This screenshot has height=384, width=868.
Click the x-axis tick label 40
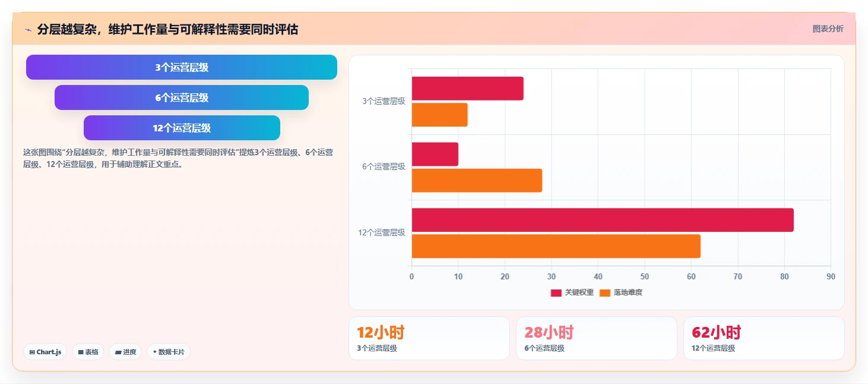pyautogui.click(x=598, y=276)
